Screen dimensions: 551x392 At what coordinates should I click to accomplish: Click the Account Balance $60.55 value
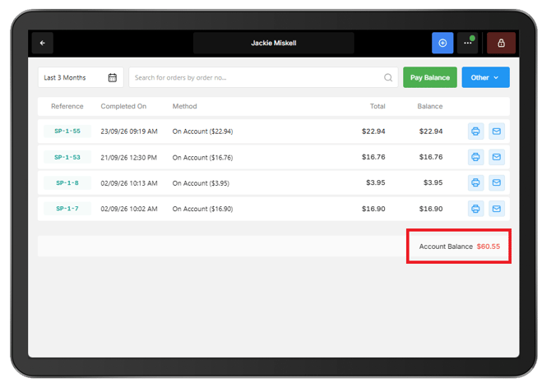[488, 247]
